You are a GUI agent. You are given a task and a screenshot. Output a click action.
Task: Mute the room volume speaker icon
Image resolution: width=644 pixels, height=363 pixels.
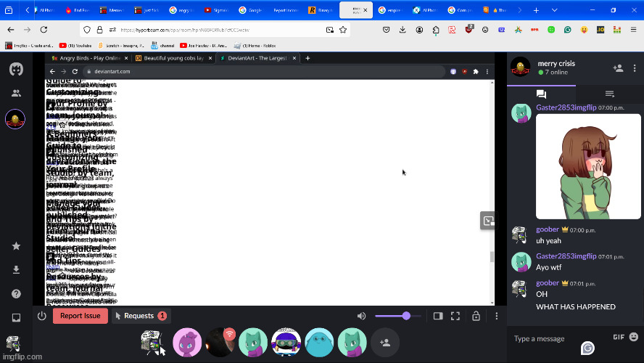(x=361, y=316)
